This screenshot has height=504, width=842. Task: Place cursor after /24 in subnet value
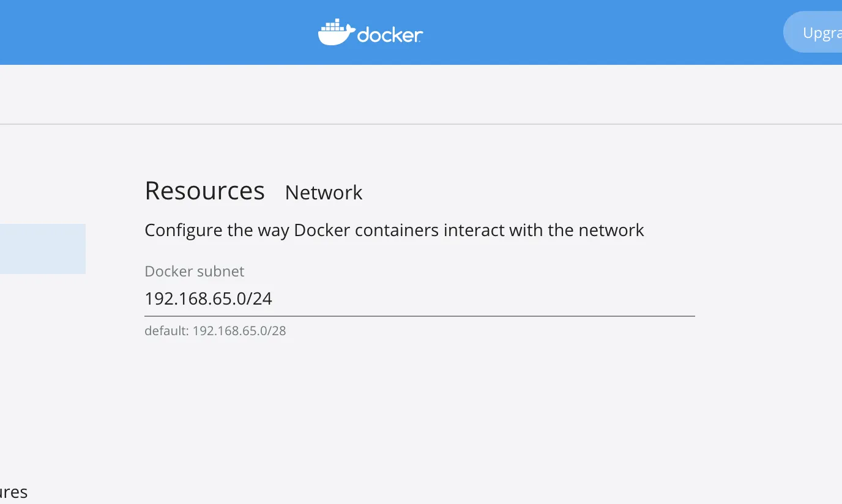[273, 299]
